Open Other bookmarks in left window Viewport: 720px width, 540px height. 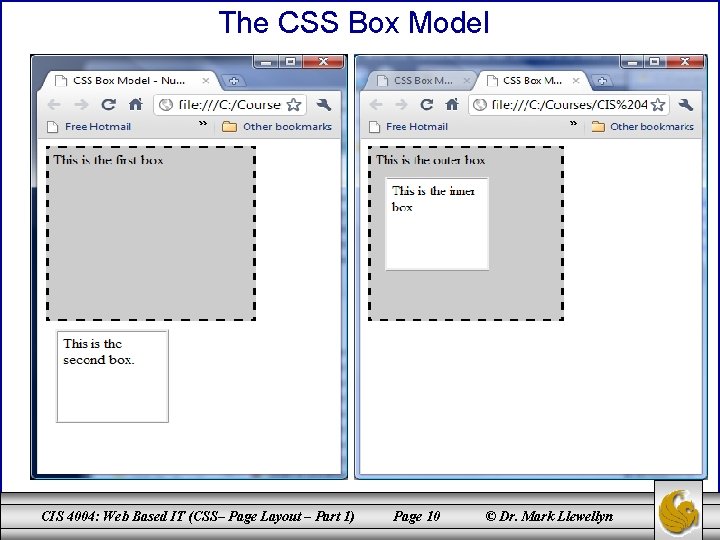(x=276, y=126)
